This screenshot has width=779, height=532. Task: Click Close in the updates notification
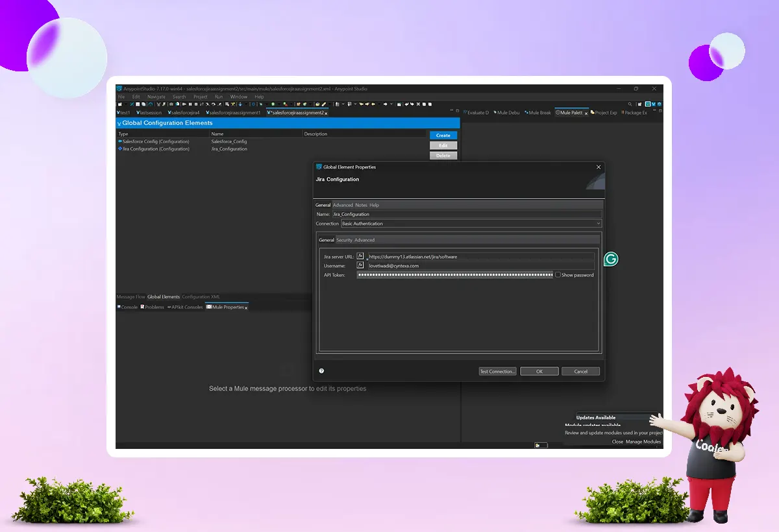click(617, 442)
